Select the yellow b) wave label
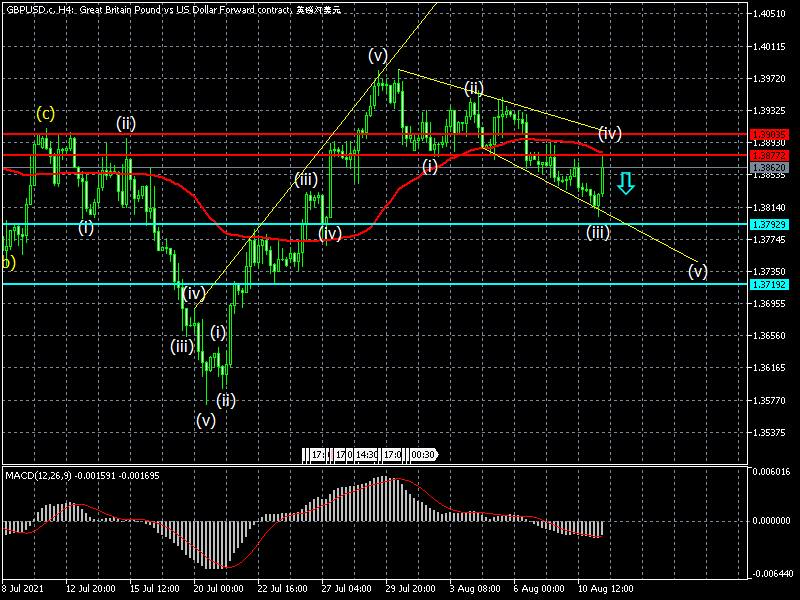Screen dimensions: 800x600 [x=9, y=263]
